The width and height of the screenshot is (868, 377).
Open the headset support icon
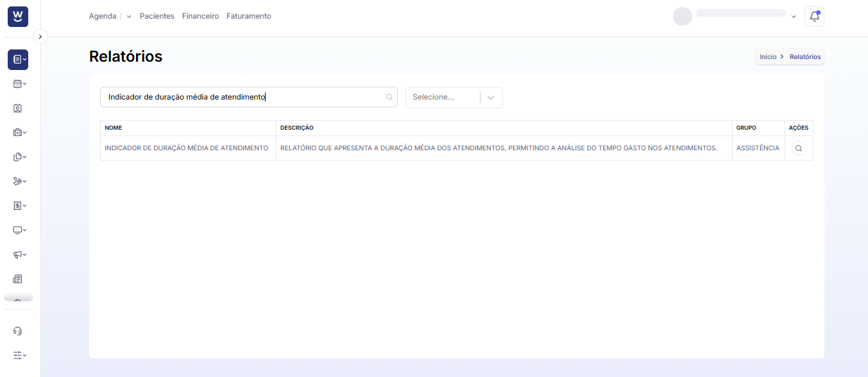tap(18, 331)
